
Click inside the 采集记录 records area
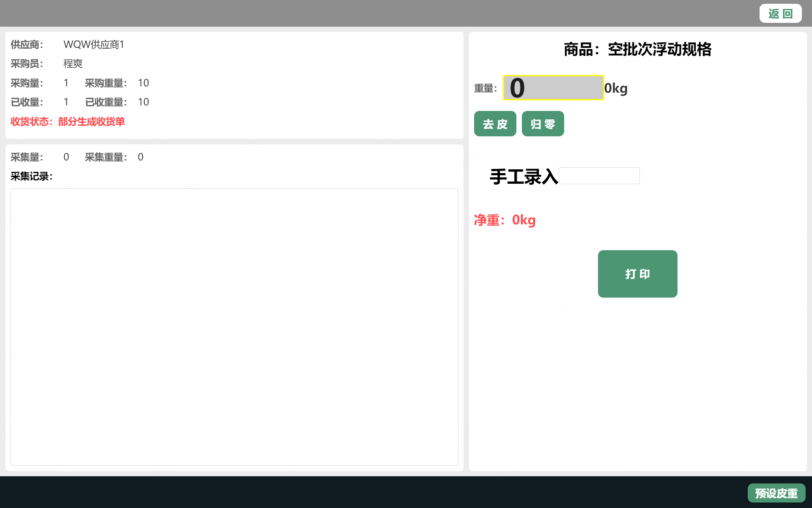coord(234,327)
